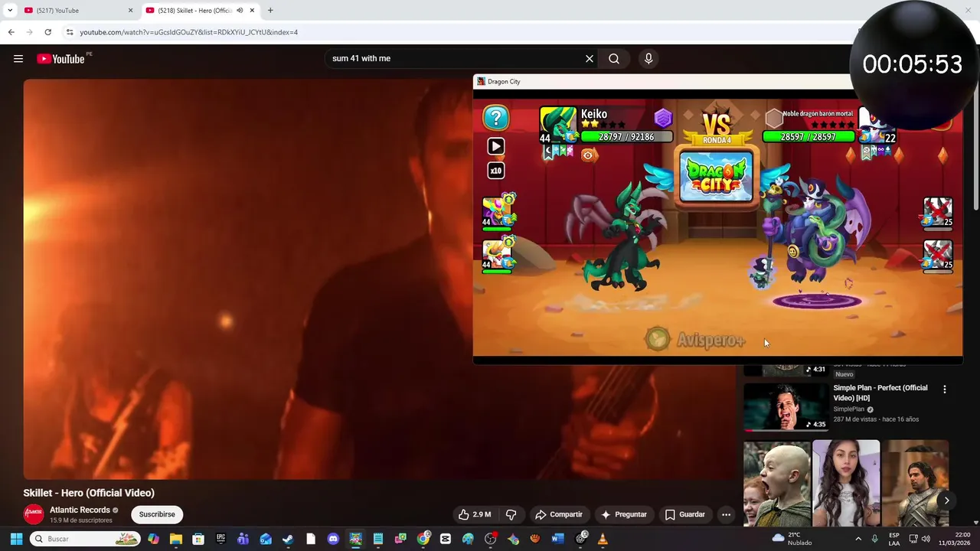Image resolution: width=980 pixels, height=551 pixels.
Task: Open File Explorer from the taskbar
Action: point(175,539)
